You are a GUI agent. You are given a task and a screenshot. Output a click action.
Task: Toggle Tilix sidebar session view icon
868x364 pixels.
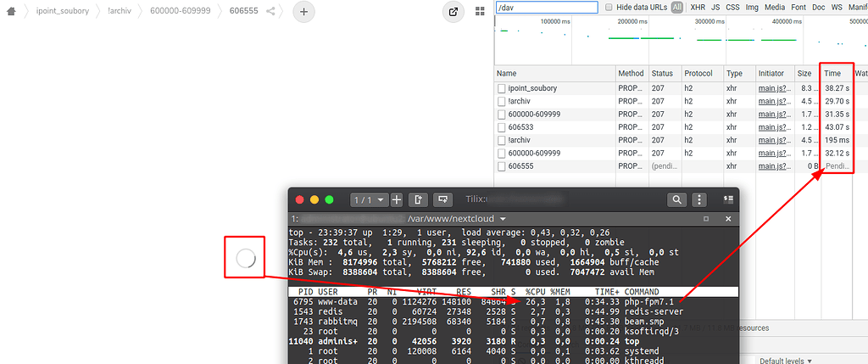point(728,198)
